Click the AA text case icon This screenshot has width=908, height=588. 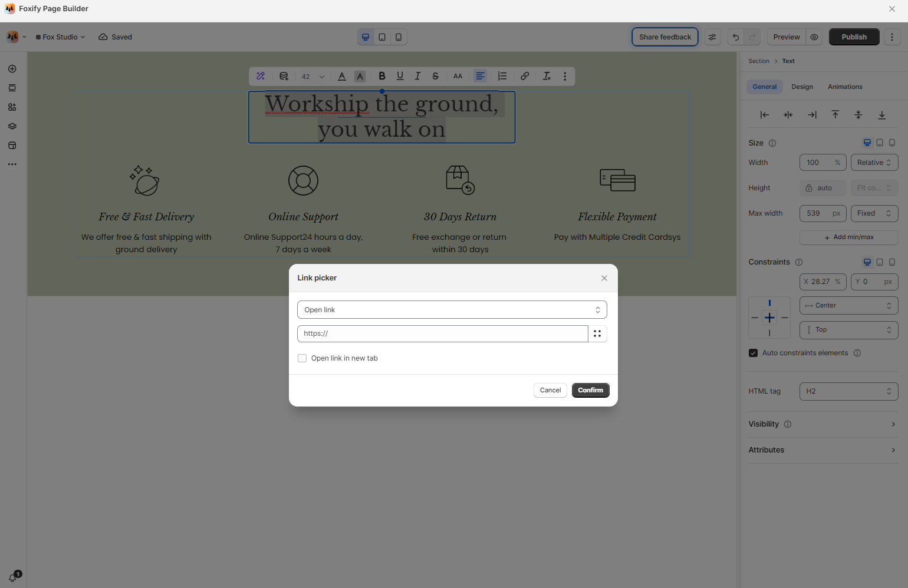458,76
